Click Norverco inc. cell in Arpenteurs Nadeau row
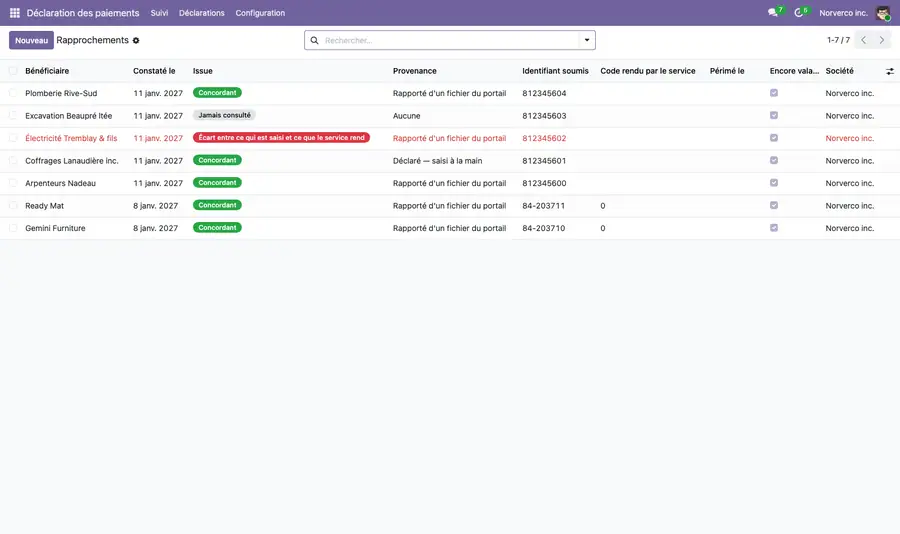The height and width of the screenshot is (534, 900). [x=849, y=183]
